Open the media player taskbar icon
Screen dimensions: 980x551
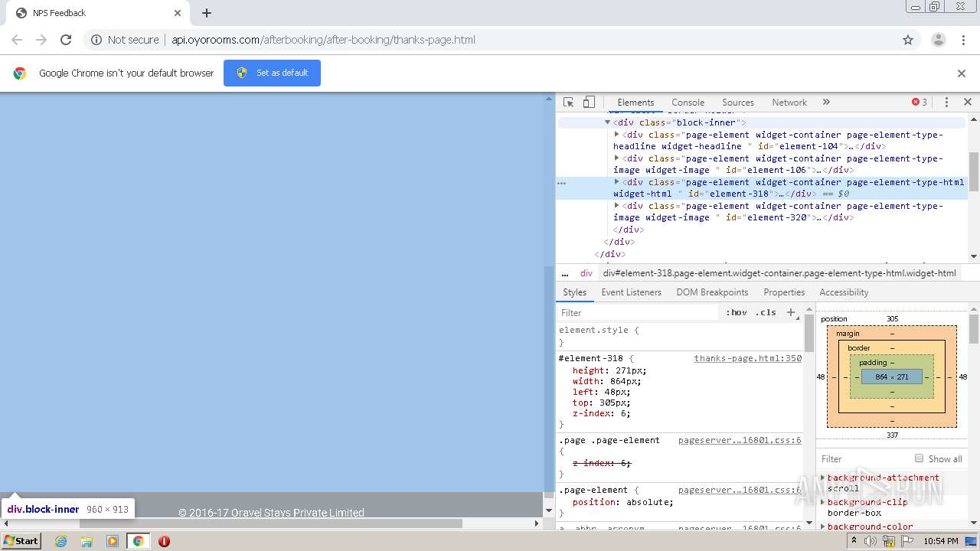tap(113, 541)
